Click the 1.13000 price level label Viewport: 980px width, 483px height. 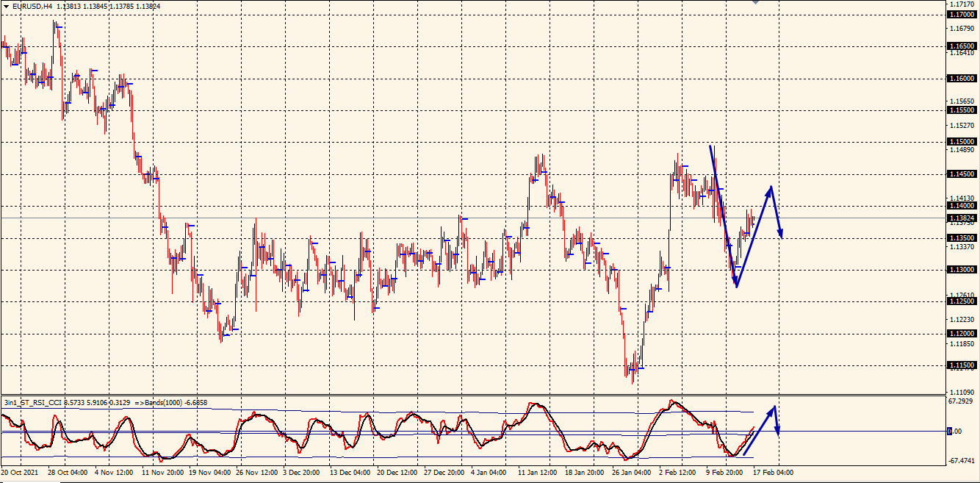pos(962,270)
